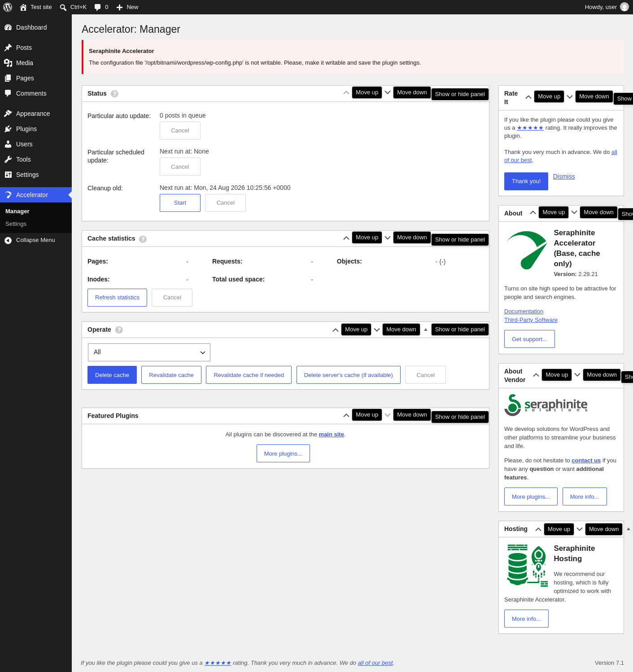633x672 pixels.
Task: Open help icon next to Operate
Action: [119, 330]
